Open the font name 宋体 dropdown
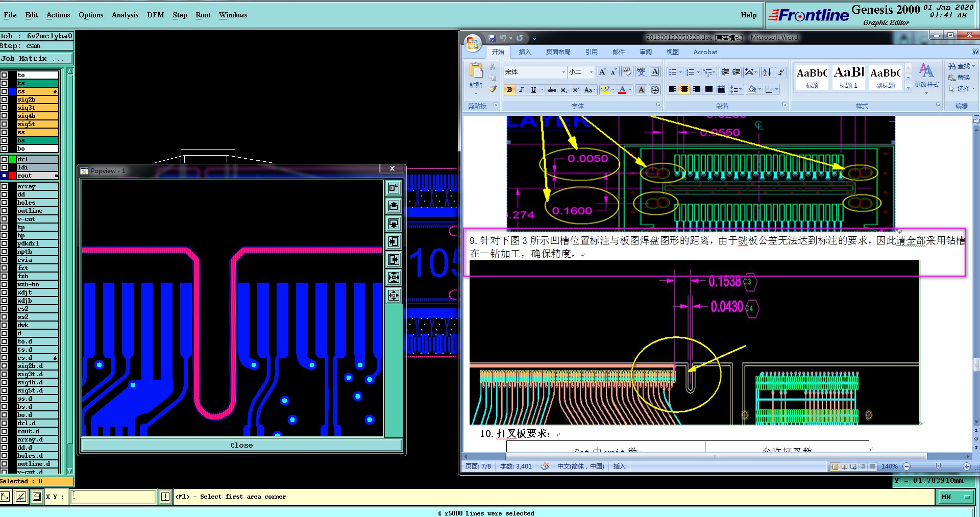 click(563, 72)
